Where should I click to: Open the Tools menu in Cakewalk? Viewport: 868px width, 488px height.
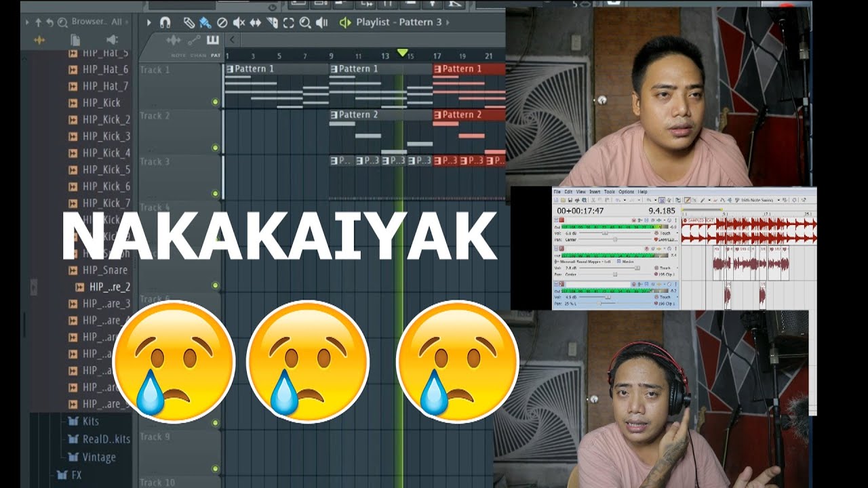point(610,192)
